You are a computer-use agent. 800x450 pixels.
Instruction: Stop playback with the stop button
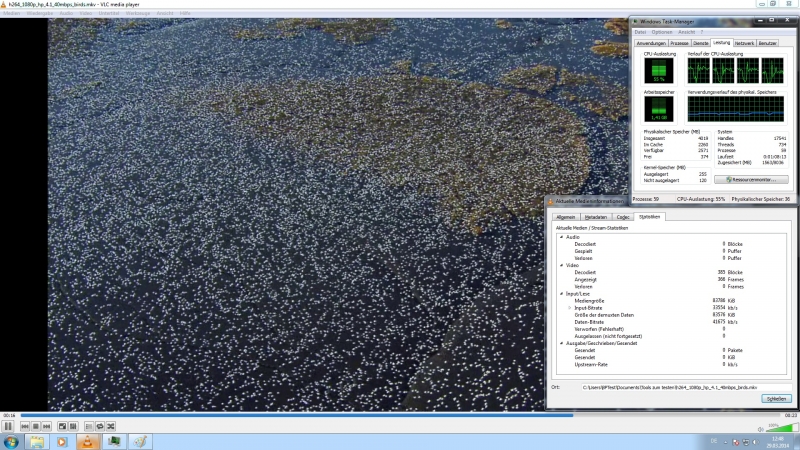click(x=36, y=426)
